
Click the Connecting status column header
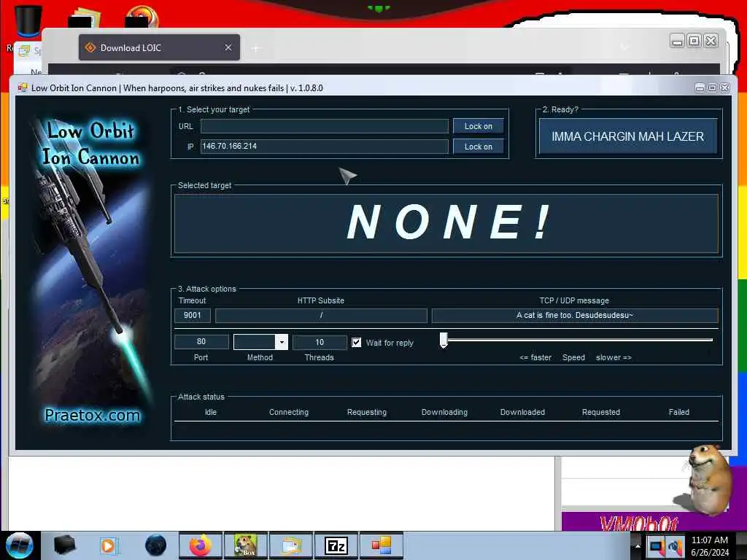(289, 412)
